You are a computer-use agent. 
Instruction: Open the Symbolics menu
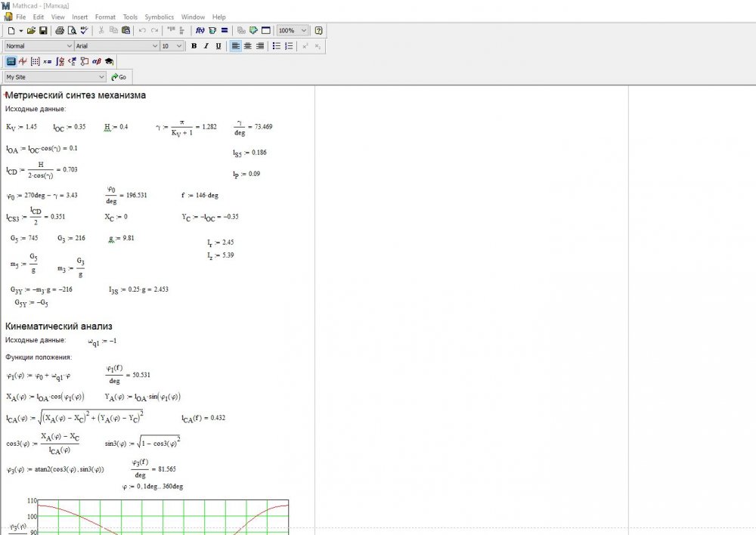pyautogui.click(x=159, y=17)
